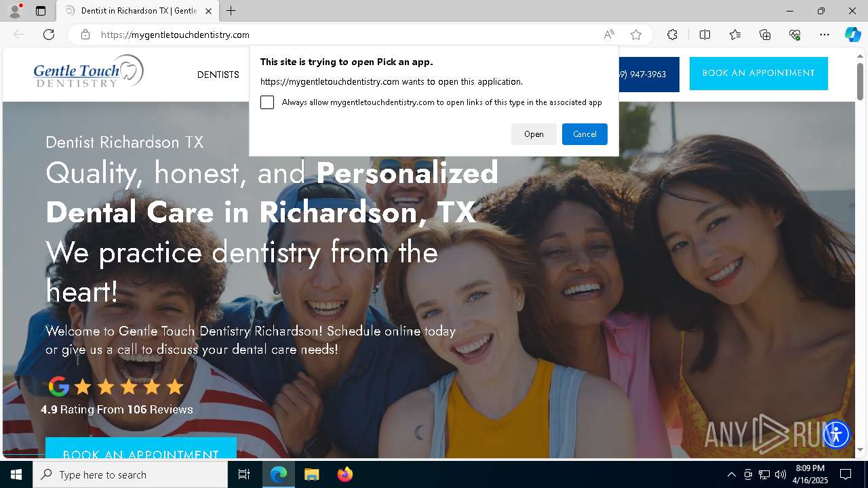Click the Microsoft Edge taskbar icon

coord(279,474)
